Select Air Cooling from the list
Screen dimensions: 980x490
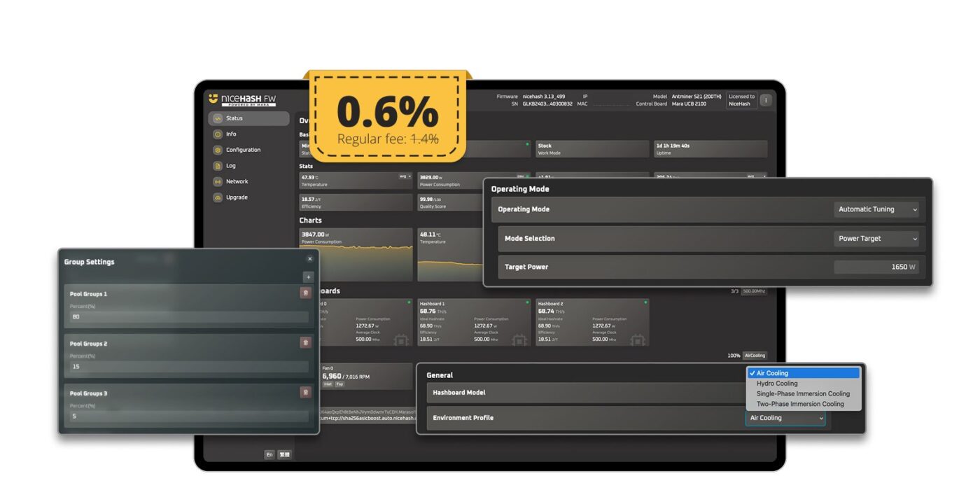804,373
